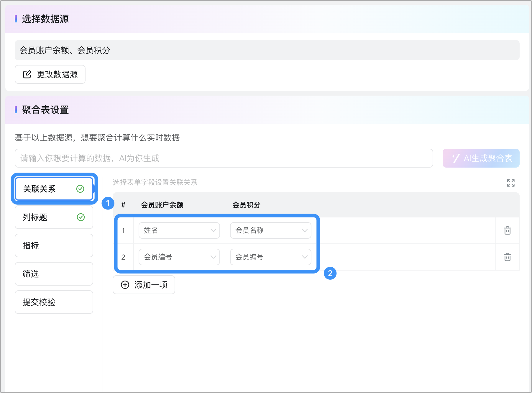Open the 会员编号 dropdown under 会员账户余额

click(179, 257)
